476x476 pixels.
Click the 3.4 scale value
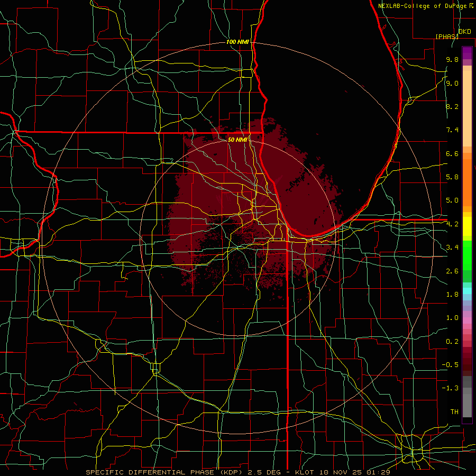[x=452, y=248]
